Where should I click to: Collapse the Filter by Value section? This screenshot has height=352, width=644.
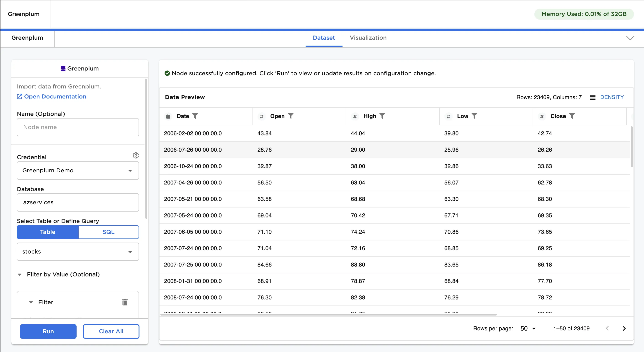tap(20, 274)
